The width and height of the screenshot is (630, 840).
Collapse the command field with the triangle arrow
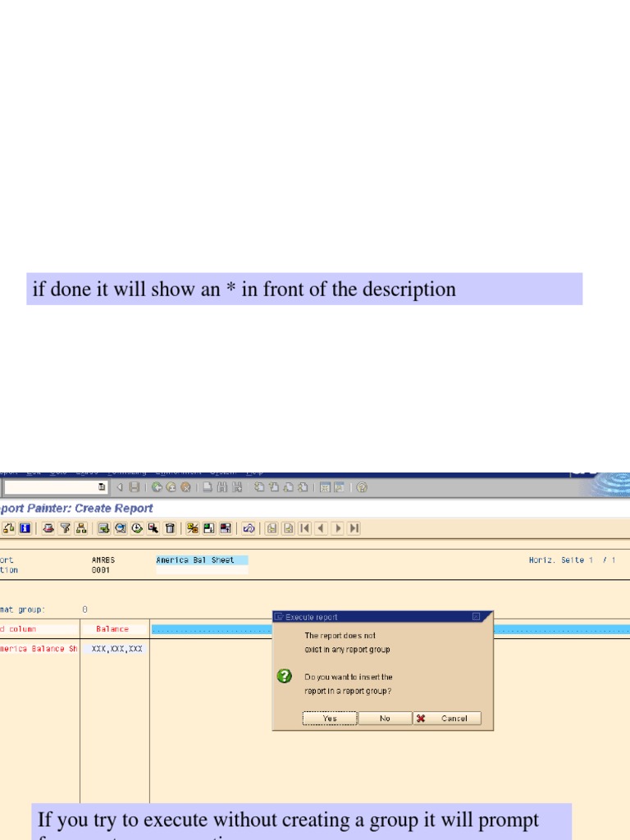coord(120,487)
